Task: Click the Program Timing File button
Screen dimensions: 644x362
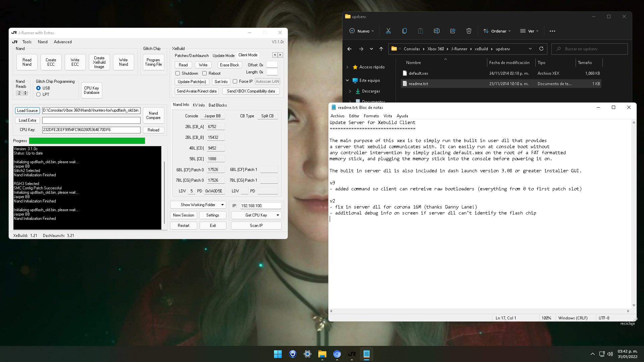Action: (x=154, y=62)
